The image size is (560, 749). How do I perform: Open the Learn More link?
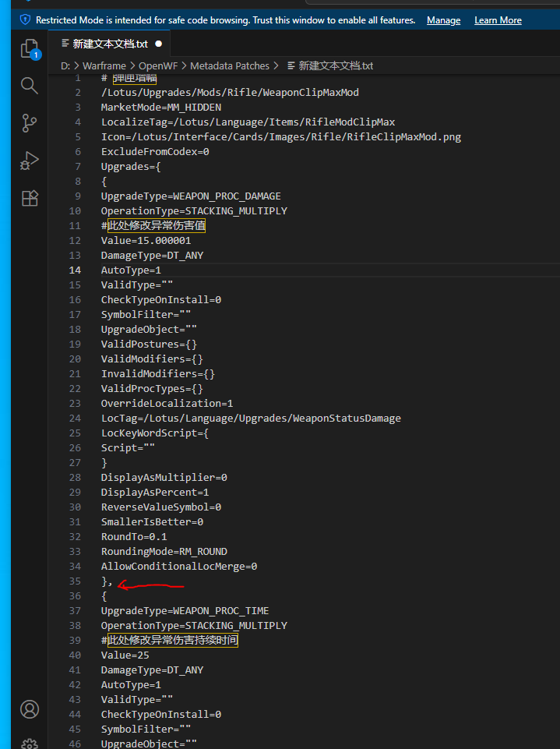[498, 20]
